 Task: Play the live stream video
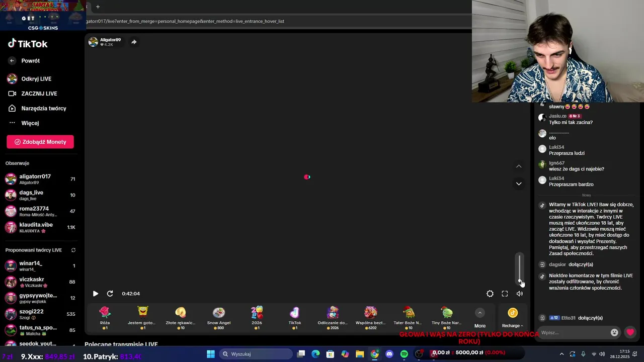[96, 294]
